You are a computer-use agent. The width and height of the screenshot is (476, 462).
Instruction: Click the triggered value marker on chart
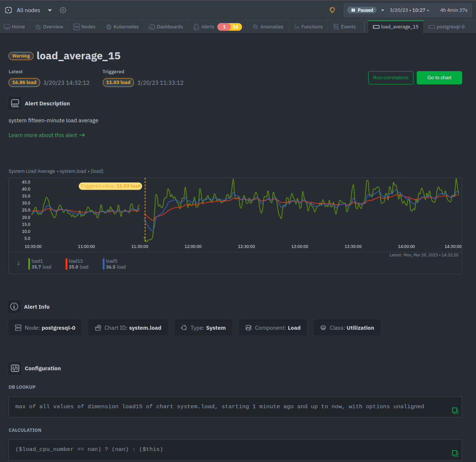(x=110, y=186)
